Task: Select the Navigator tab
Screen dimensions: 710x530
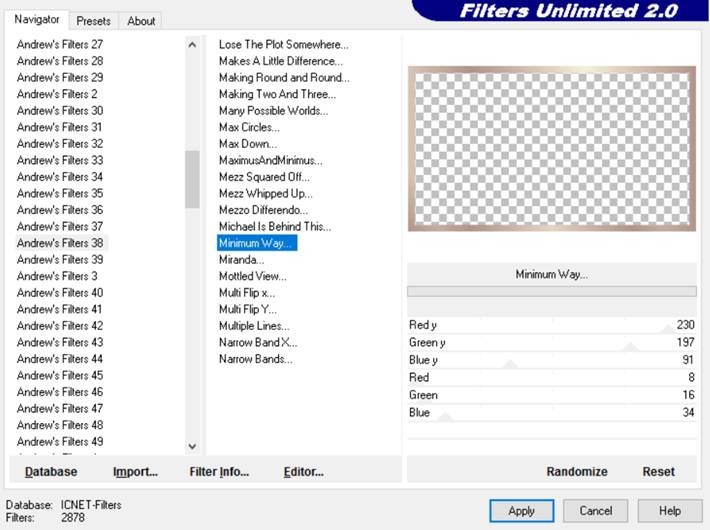Action: coord(37,20)
